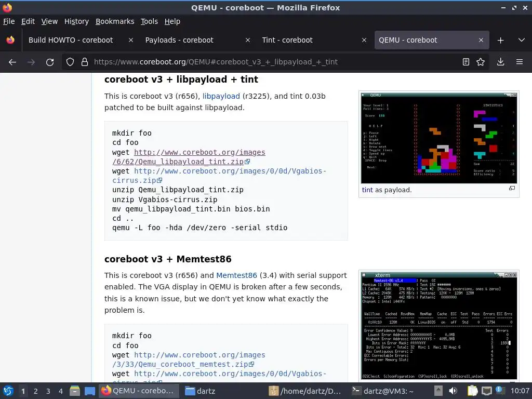This screenshot has height=399, width=532.
Task: Switch to Tint - coreboot tab
Action: [x=314, y=40]
